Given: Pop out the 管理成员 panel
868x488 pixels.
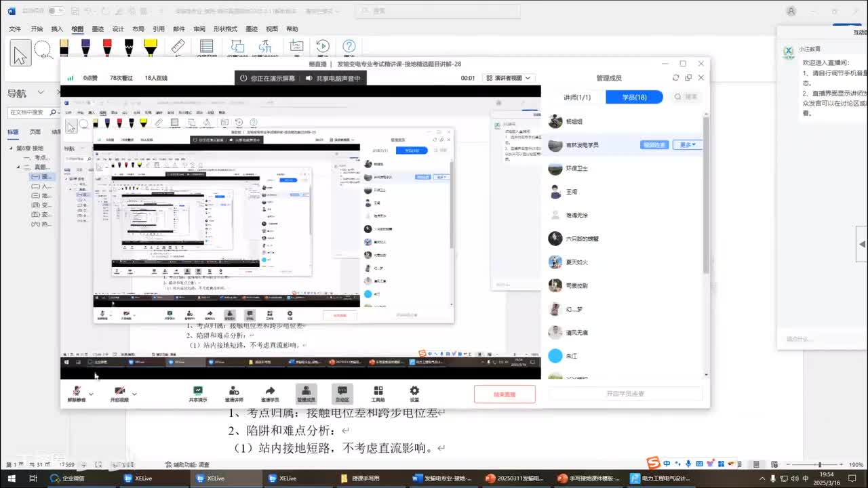Looking at the screenshot, I should (688, 78).
